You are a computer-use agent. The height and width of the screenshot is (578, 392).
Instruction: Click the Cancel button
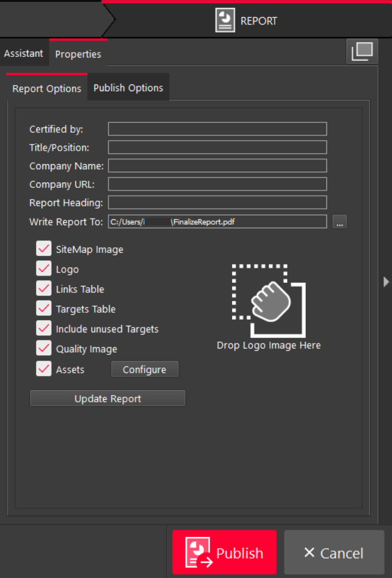[334, 553]
